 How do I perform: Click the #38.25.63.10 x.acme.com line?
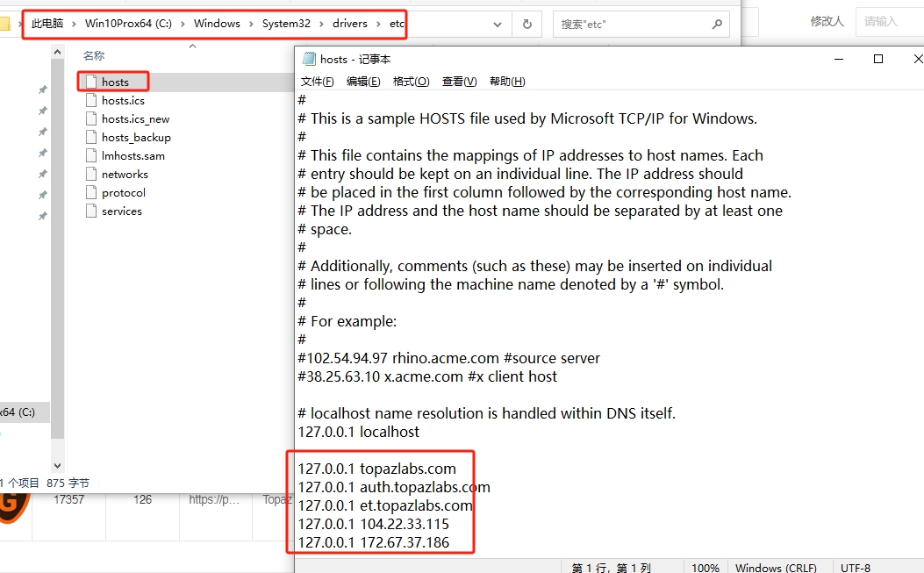(427, 376)
